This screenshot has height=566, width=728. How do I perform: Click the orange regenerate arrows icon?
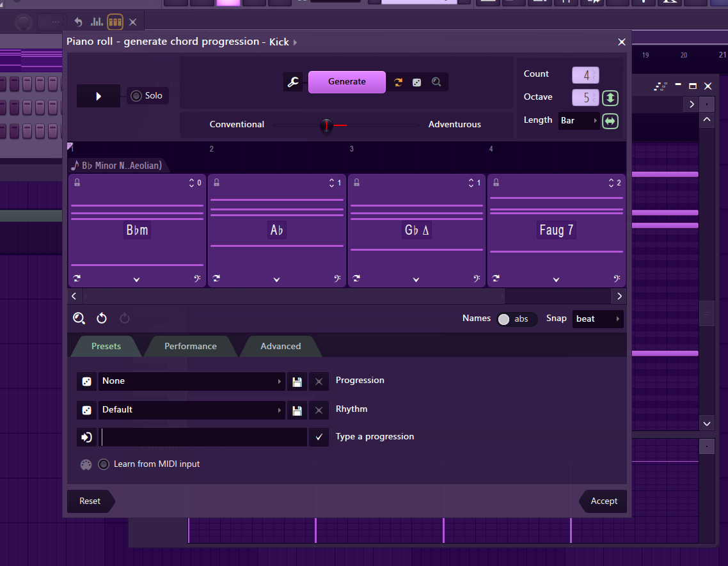(398, 83)
